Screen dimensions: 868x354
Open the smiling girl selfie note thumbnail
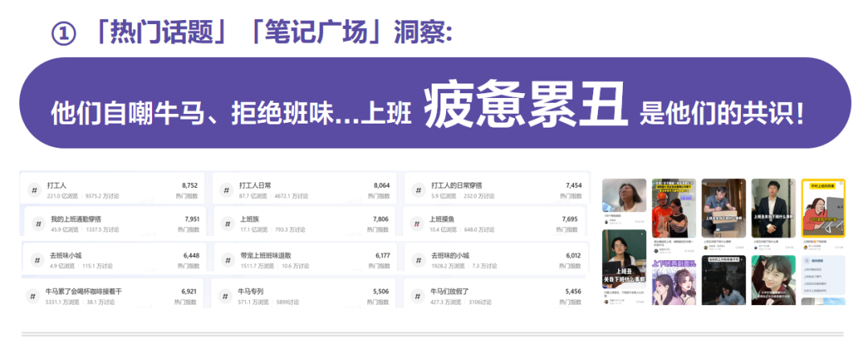[773, 280]
